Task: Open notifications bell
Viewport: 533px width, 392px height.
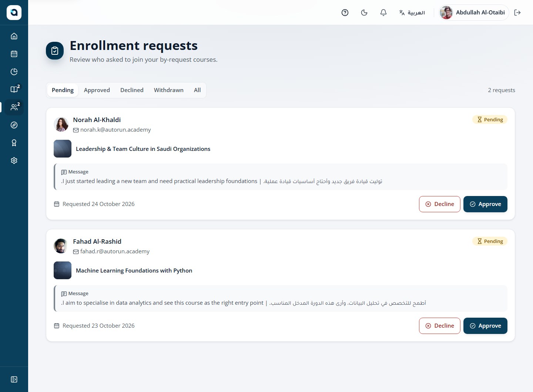Action: (383, 13)
